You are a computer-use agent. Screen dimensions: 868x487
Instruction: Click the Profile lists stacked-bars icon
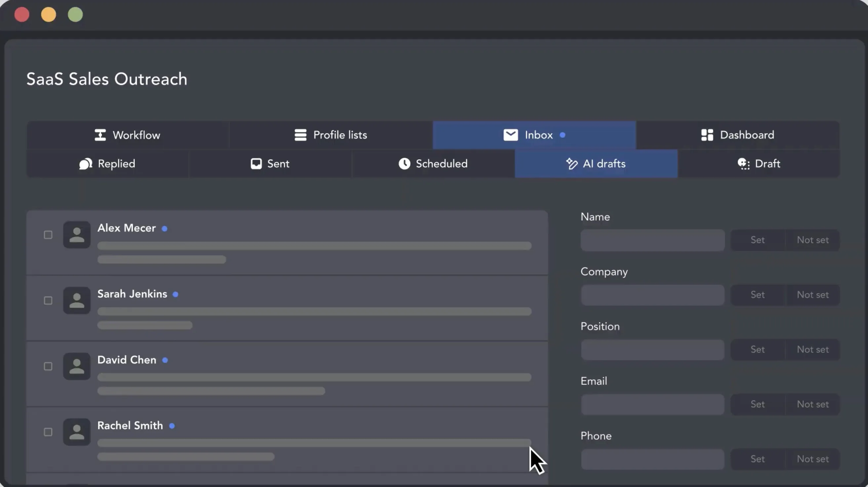coord(300,135)
